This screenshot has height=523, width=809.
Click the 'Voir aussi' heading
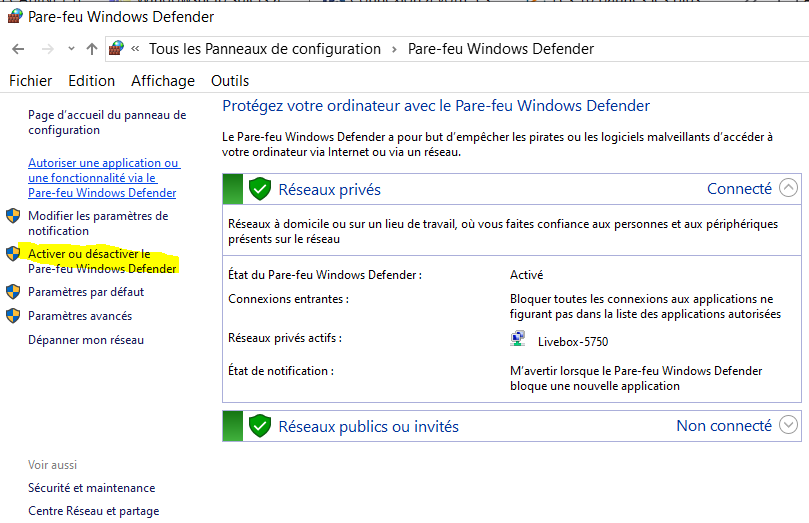[x=53, y=465]
